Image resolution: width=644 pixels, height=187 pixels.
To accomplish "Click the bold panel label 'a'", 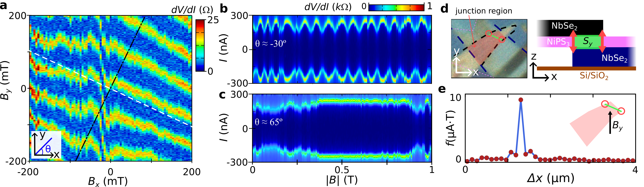I will (3, 5).
